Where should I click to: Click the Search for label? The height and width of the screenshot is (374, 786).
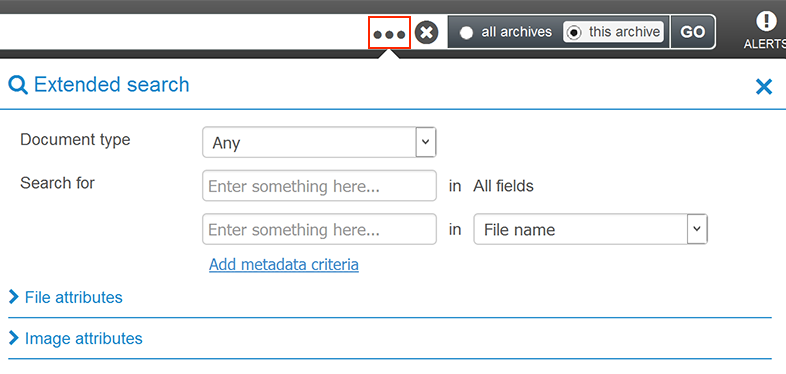coord(57,183)
